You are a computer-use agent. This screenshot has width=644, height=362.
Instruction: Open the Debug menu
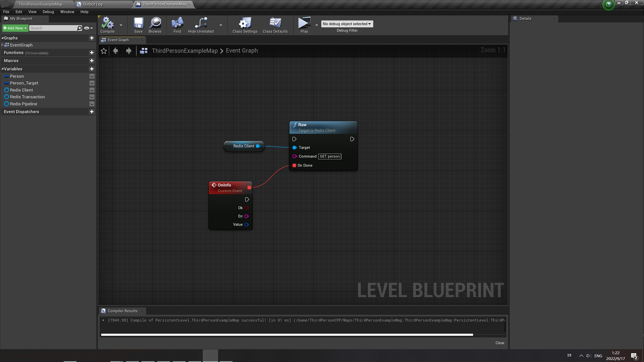pos(48,12)
